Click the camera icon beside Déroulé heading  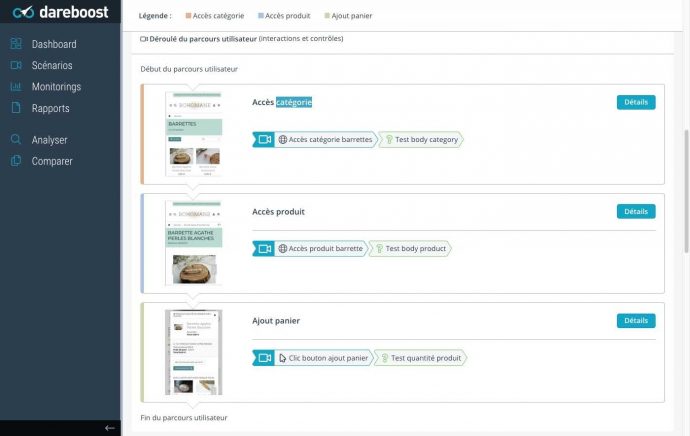click(x=144, y=39)
